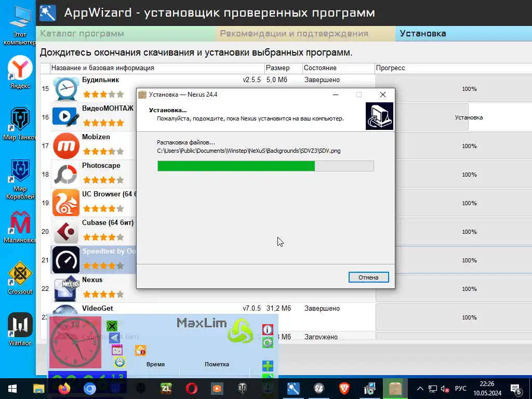Click the Пометка label in MaxLim widget
This screenshot has height=399, width=532.
pos(217,364)
